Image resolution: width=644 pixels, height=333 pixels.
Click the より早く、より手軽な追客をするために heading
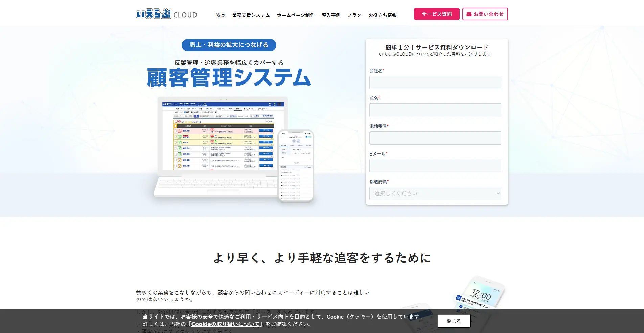point(322,258)
